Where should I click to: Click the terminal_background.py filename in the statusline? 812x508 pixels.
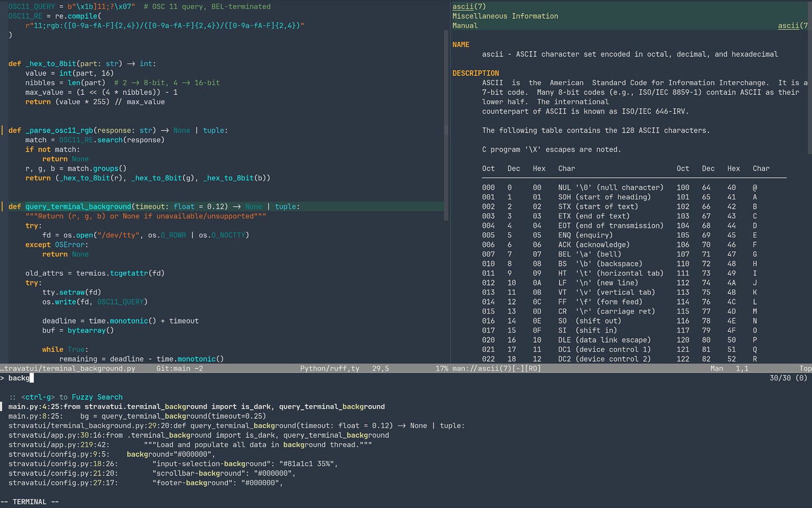67,368
